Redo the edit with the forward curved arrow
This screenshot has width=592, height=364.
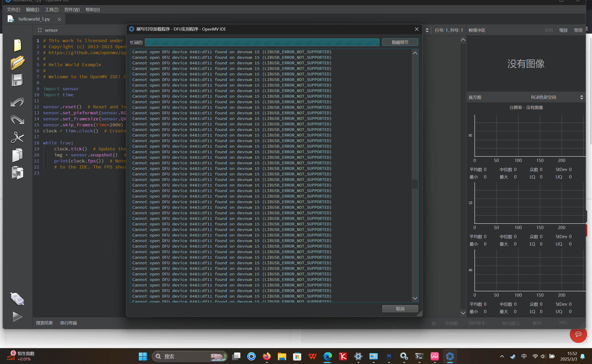[17, 120]
